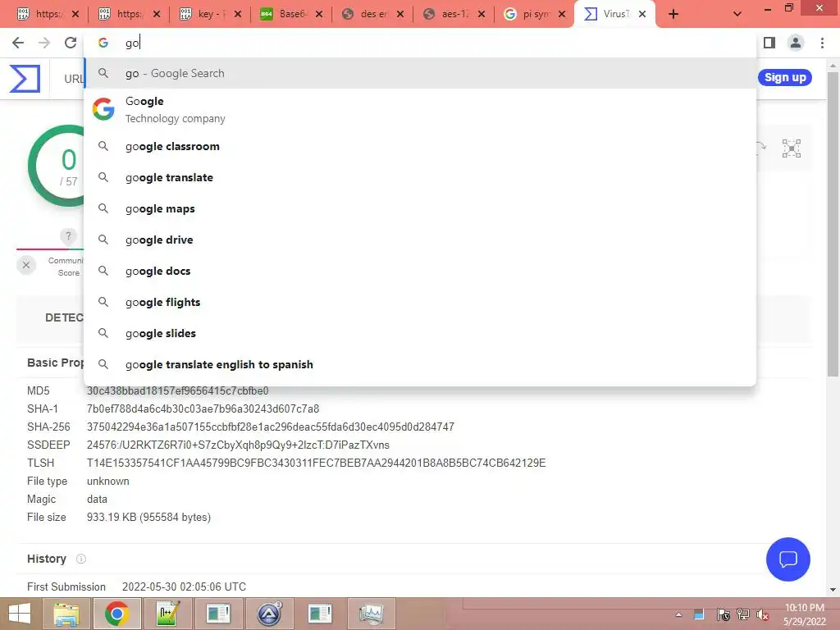840x630 pixels.
Task: Click the SHA-1 hash value
Action: point(203,409)
